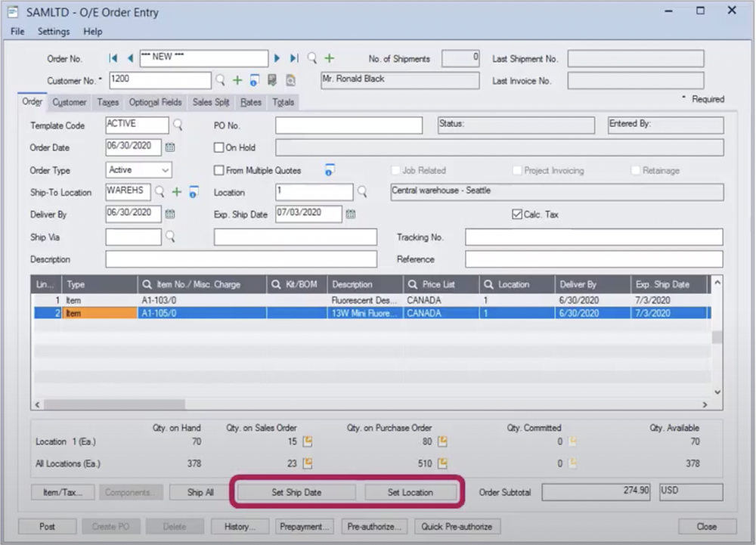Open Location finder magnifier
The image size is (756, 545).
click(x=362, y=192)
